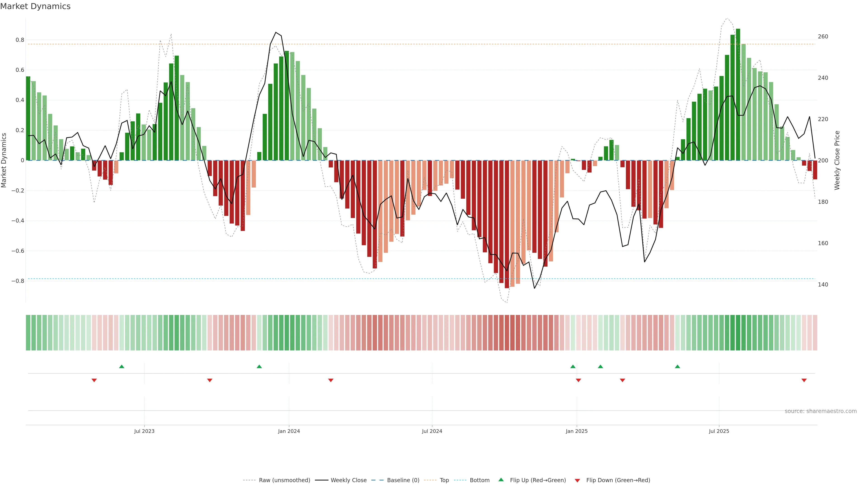Click the Jul 2024 x-axis label

point(432,431)
